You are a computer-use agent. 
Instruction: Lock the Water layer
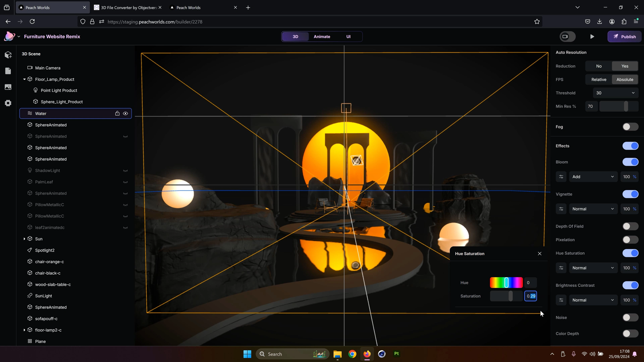(x=117, y=113)
